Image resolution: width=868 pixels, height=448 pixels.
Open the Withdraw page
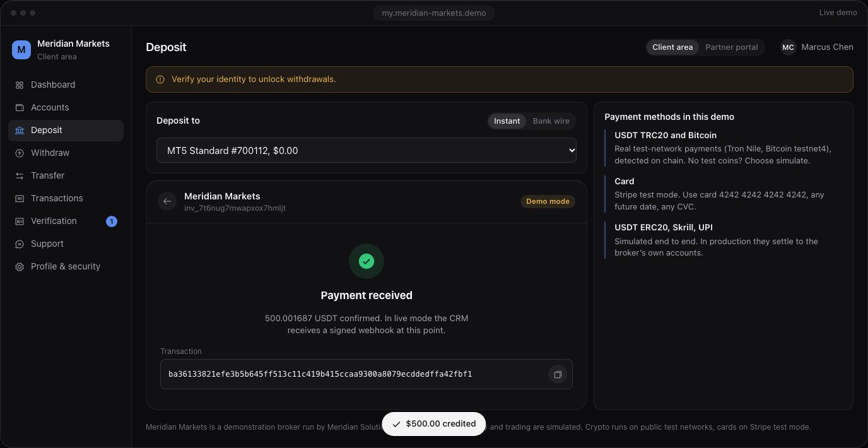coord(66,153)
